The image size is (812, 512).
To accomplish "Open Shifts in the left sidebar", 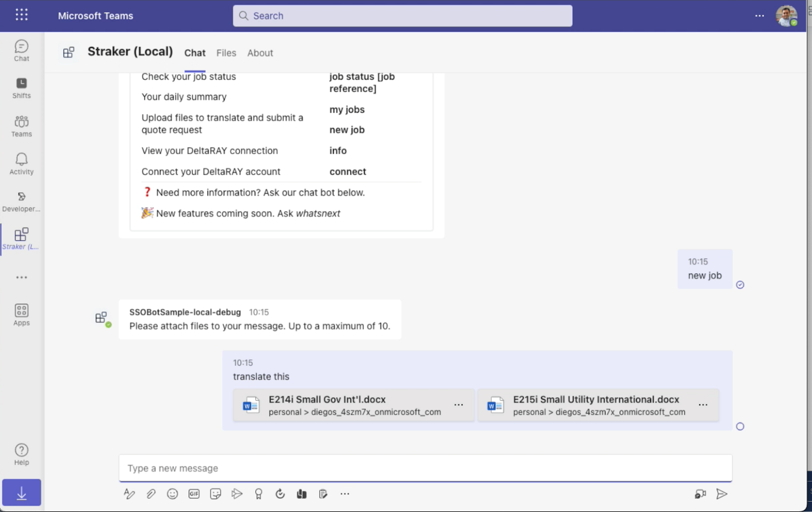I will pyautogui.click(x=21, y=88).
